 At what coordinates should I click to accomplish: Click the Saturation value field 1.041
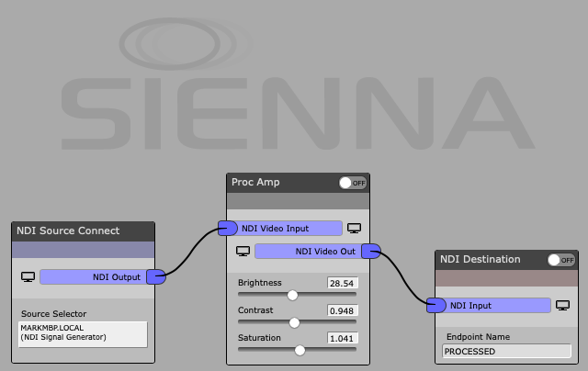(x=343, y=338)
